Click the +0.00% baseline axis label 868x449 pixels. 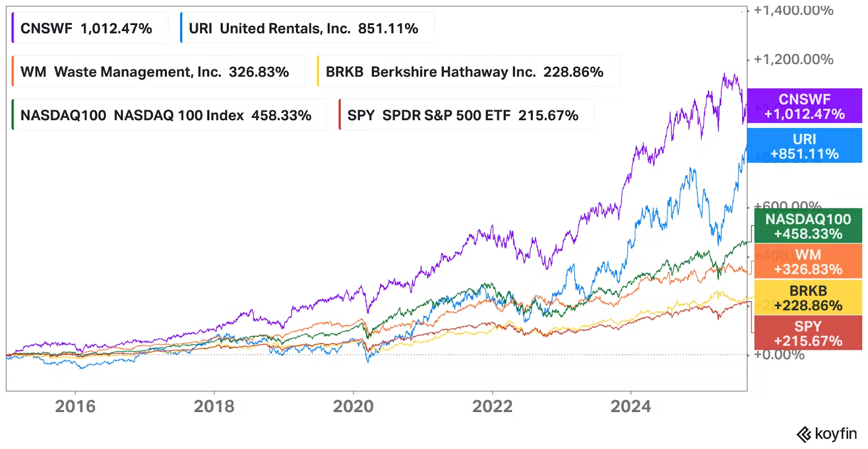[779, 356]
